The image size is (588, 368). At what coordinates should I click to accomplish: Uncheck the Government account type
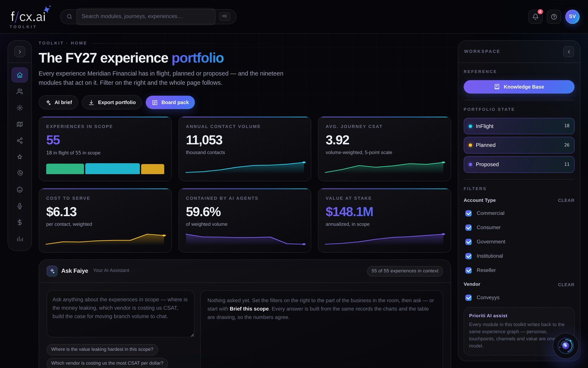pos(469,242)
